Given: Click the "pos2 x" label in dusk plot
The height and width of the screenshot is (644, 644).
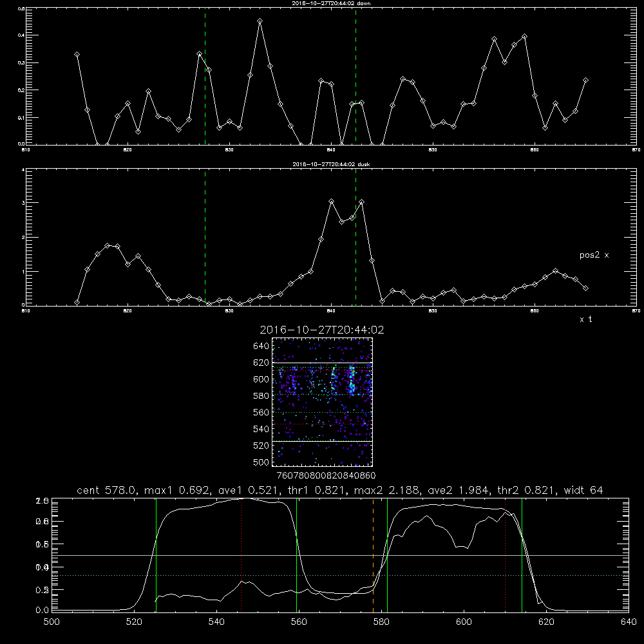Looking at the screenshot, I should 594,255.
